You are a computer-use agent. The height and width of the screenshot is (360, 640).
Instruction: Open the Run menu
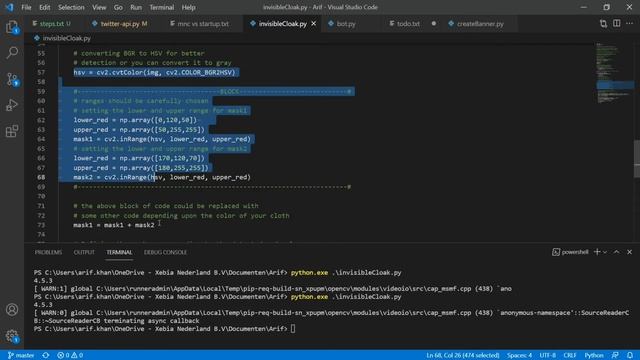pyautogui.click(x=136, y=7)
